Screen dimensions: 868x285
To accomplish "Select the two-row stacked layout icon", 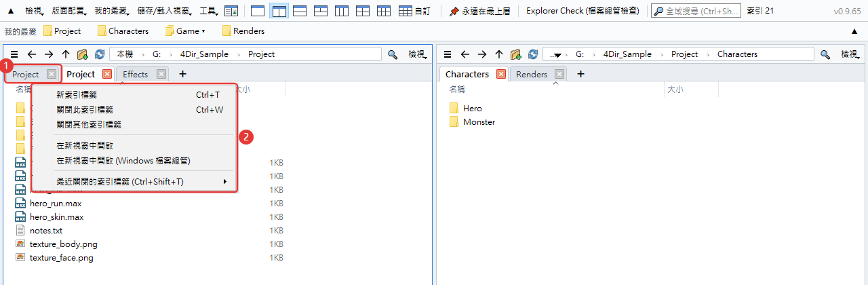I will 300,11.
